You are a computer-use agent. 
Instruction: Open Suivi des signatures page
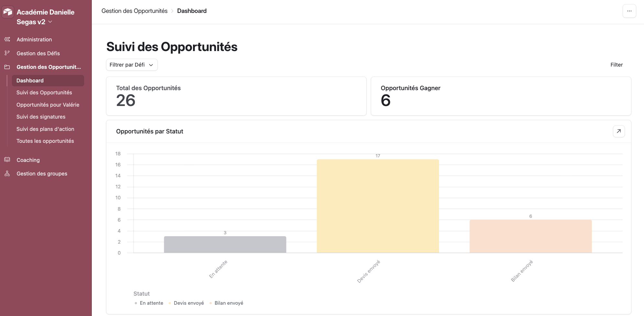41,117
